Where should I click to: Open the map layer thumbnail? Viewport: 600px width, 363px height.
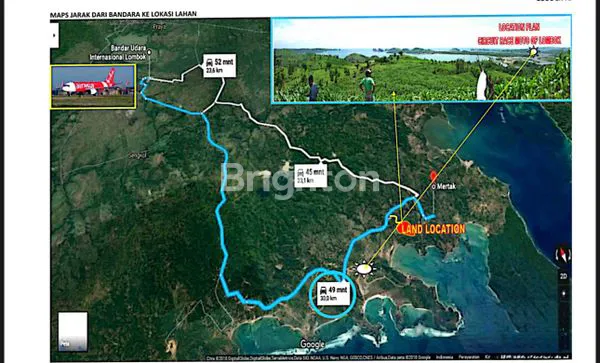coord(73,331)
